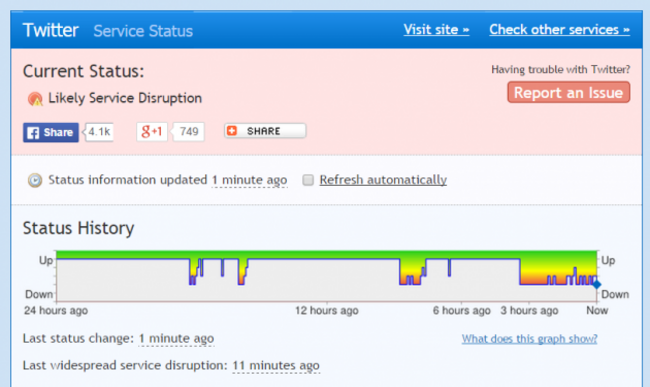Click the Facebook 4.1k share count bubble
Screen dimensions: 650x387
tap(99, 132)
